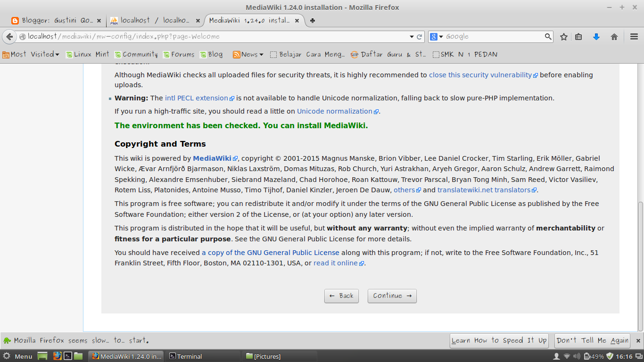Select MediaWiki 1.24.0 taskbar window entry

click(127, 356)
